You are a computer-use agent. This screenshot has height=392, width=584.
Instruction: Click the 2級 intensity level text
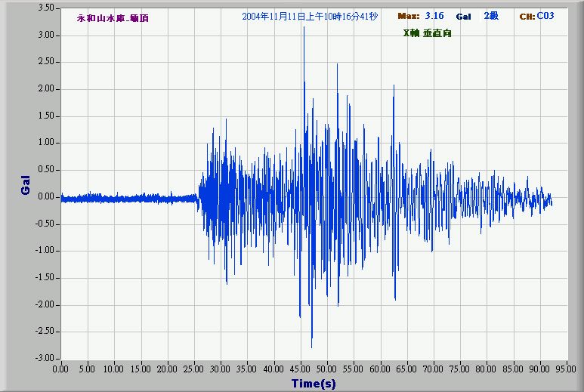pyautogui.click(x=491, y=16)
